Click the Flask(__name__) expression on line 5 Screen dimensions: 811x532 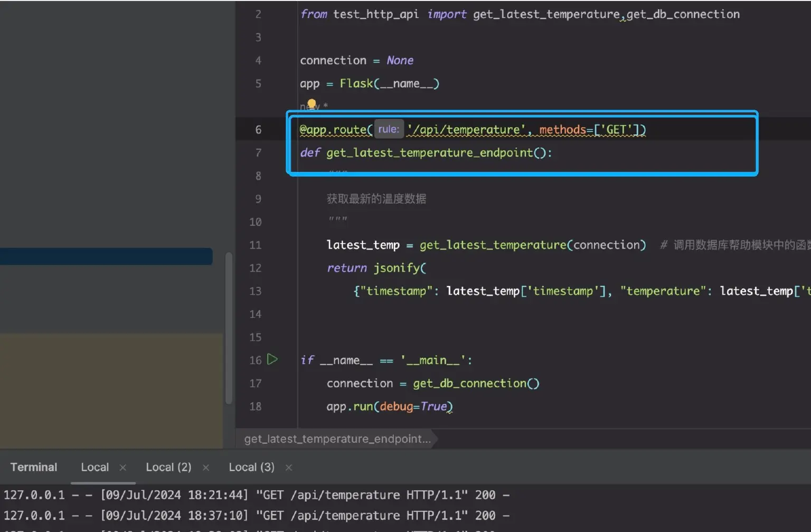click(x=389, y=83)
